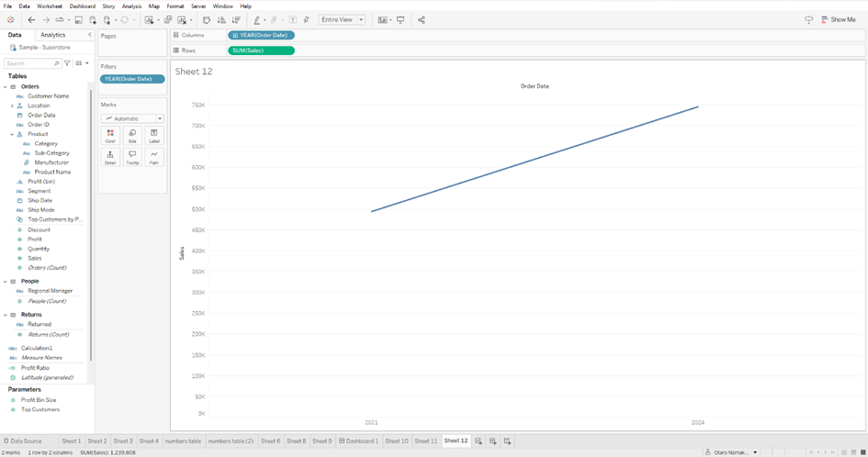Click the Fix Axes pin icon
Viewport: 868px width, 457px height.
click(306, 20)
